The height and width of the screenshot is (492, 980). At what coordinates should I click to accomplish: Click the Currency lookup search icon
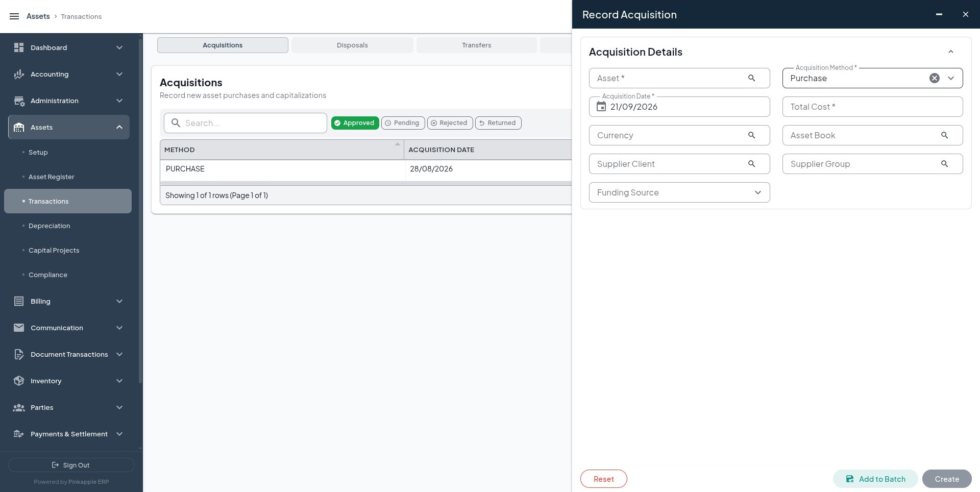pos(751,135)
